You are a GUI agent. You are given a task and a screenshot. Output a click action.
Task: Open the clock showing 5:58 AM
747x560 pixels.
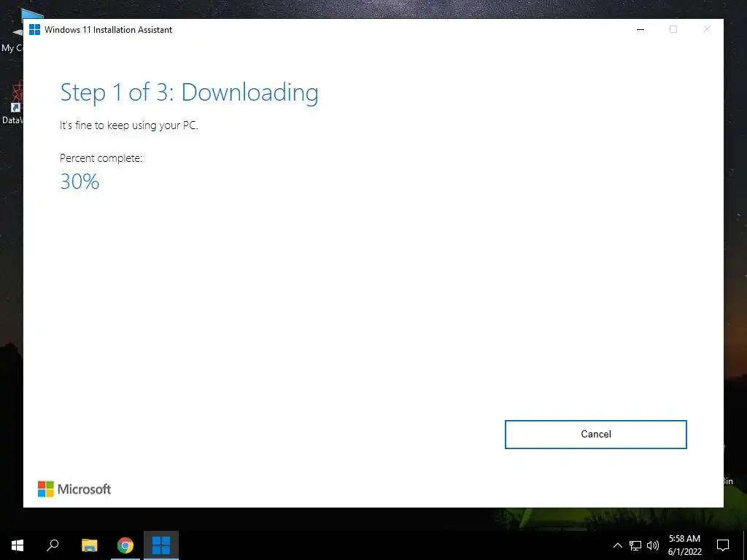coord(684,545)
